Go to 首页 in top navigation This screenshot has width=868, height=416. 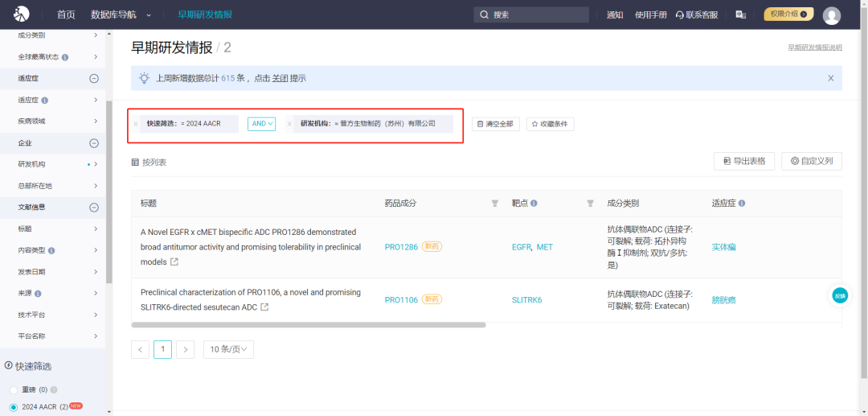[66, 14]
